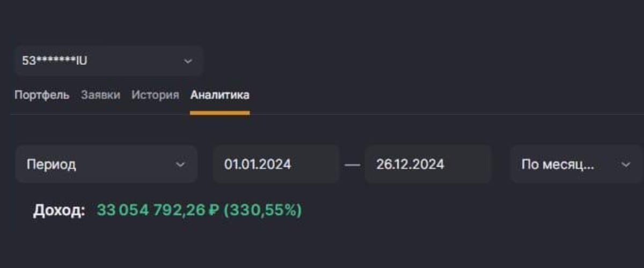Viewport: 644px width, 268px height.
Task: Open the По месяц... grouping dropdown
Action: (x=577, y=164)
